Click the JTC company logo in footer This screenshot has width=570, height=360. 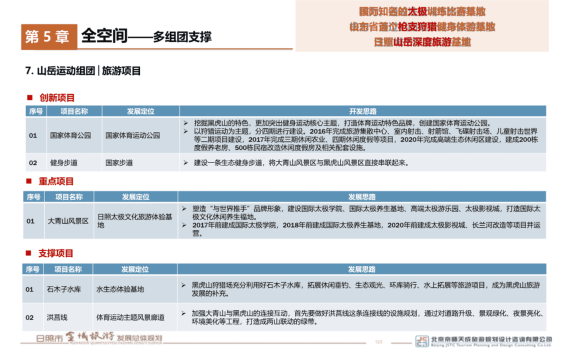click(422, 341)
